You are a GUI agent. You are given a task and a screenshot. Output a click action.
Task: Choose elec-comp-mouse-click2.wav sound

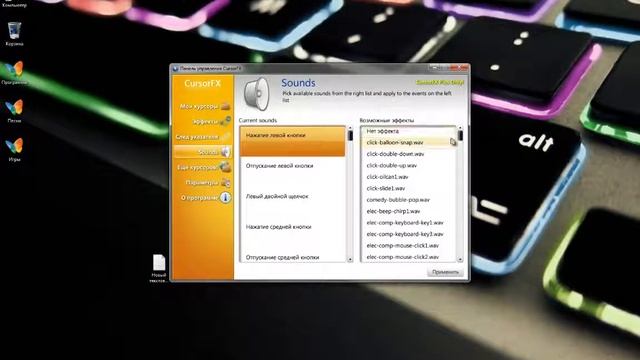[408, 257]
